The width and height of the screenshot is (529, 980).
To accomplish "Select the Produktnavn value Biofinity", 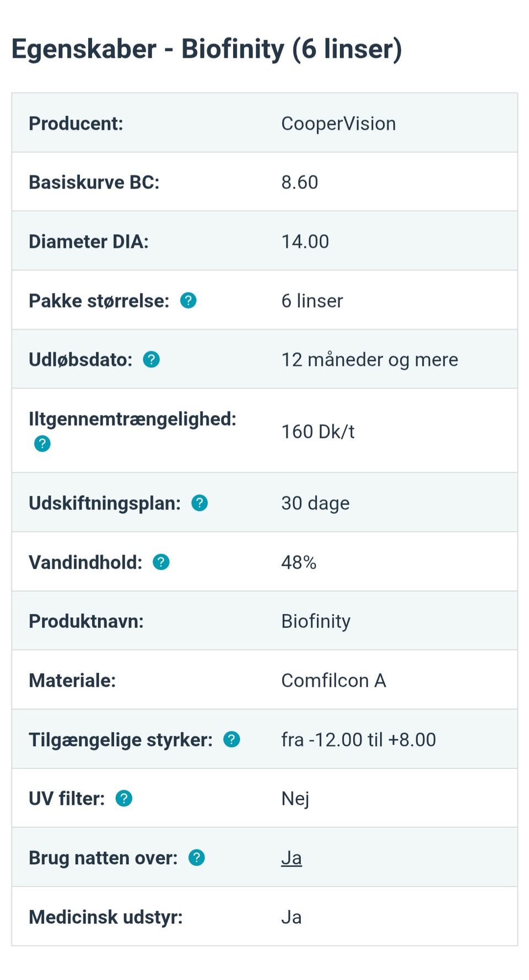I will click(316, 621).
